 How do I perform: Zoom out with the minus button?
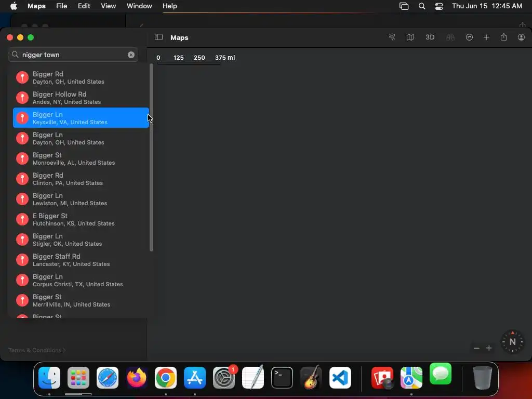coord(476,348)
